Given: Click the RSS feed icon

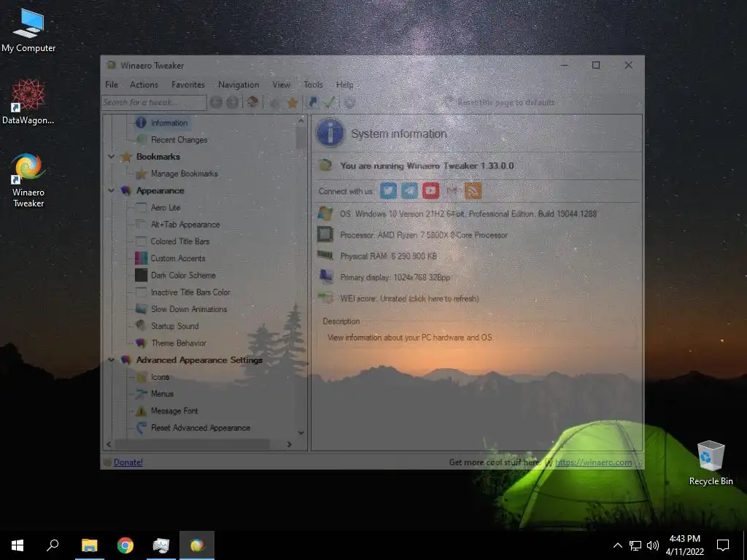Looking at the screenshot, I should (473, 191).
